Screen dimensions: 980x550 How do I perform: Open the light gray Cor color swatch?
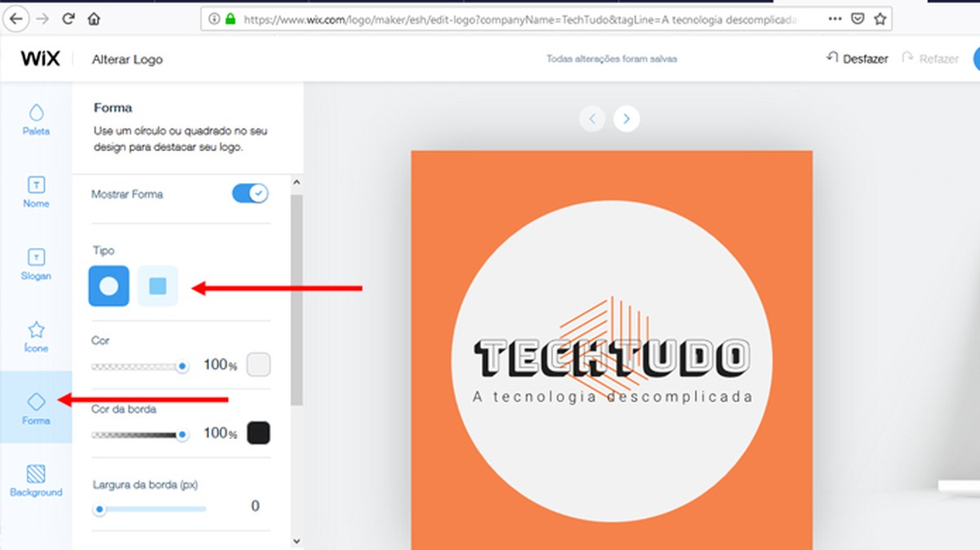(258, 364)
